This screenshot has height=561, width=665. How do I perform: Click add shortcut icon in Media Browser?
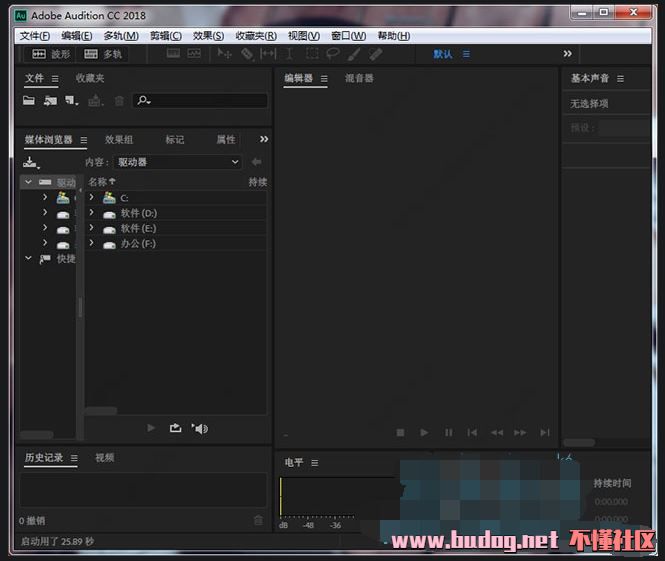pyautogui.click(x=31, y=162)
